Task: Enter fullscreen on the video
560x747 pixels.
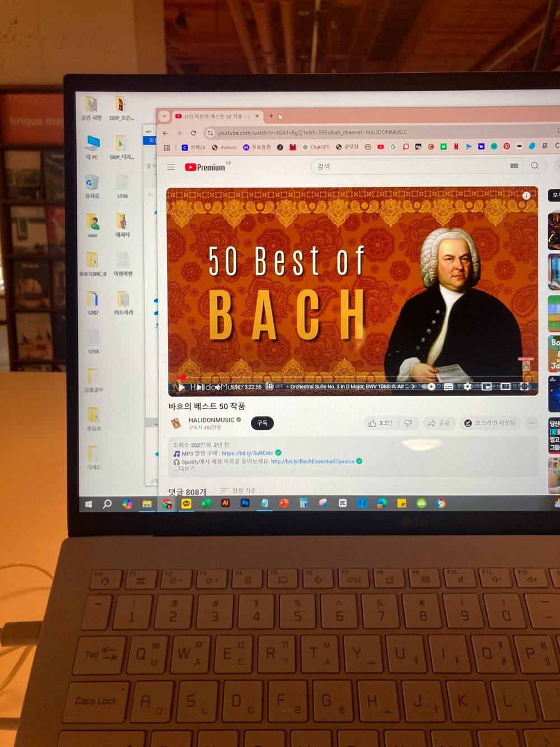Action: click(525, 386)
